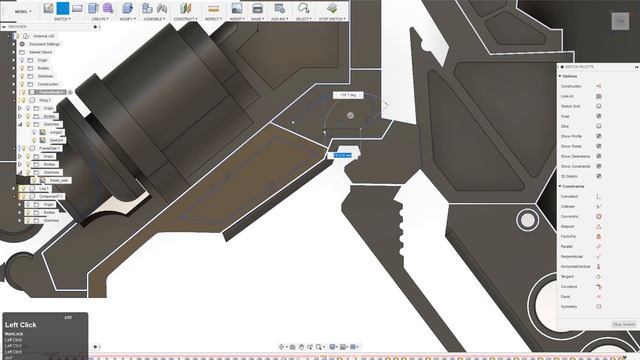Collapse the Constraints section in Sketch Palette
This screenshot has height=360, width=640.
pos(560,187)
